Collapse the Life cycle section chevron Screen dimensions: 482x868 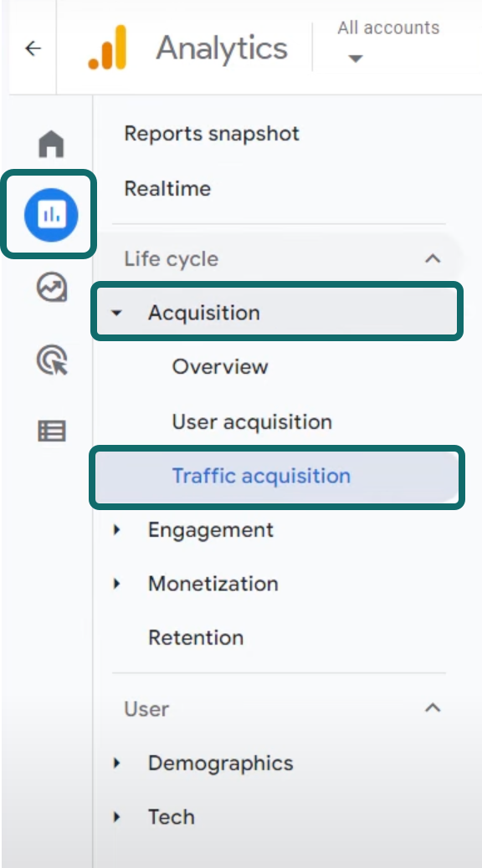click(432, 258)
